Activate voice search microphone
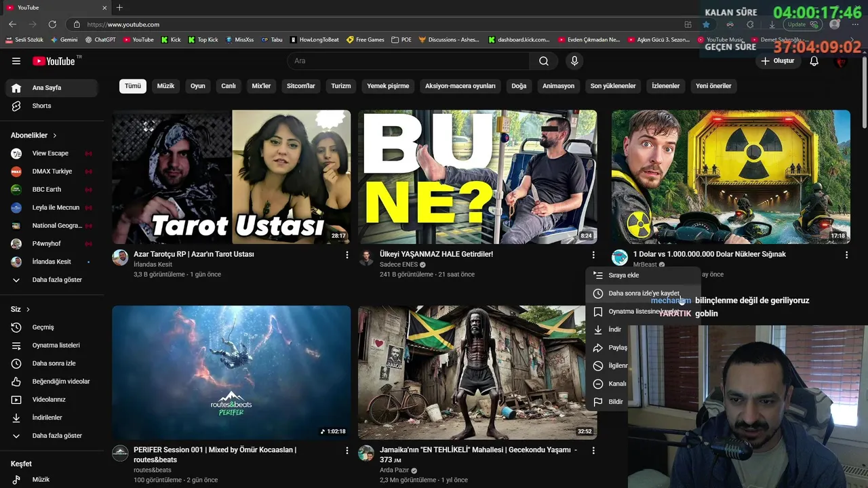The height and width of the screenshot is (488, 868). [x=574, y=61]
